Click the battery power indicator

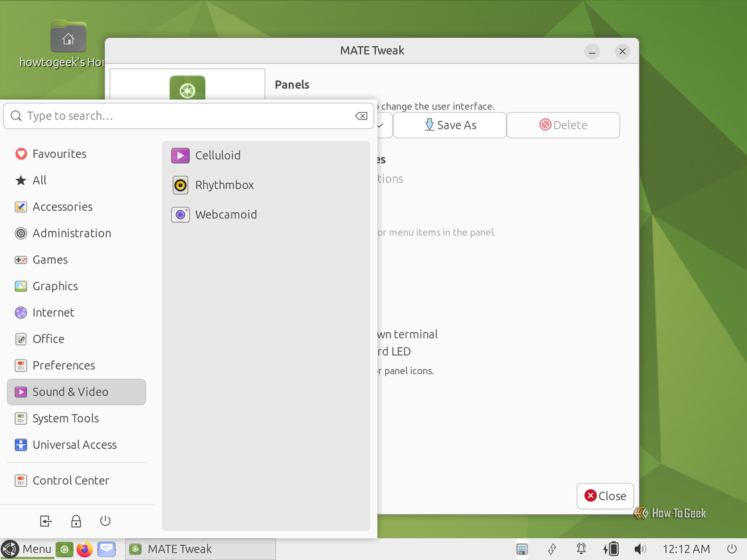[x=611, y=549]
